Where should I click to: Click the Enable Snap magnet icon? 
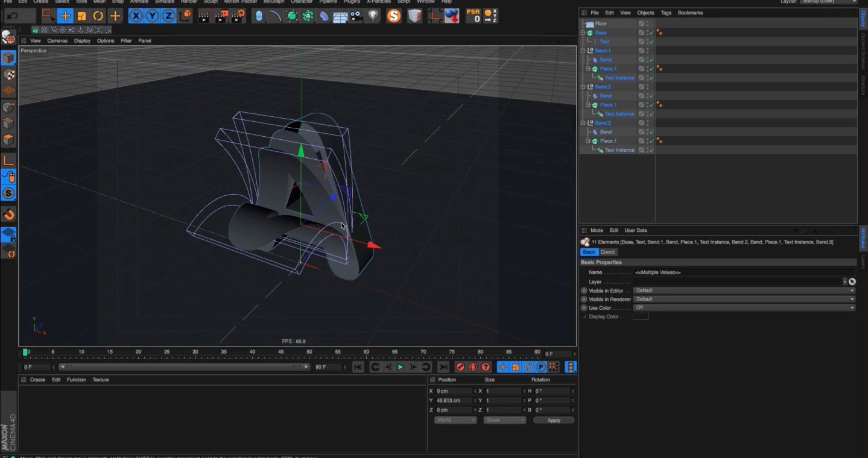(x=8, y=215)
